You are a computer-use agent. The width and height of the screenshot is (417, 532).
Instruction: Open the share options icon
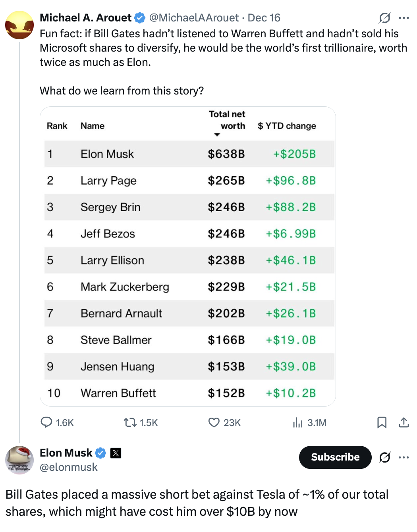click(x=403, y=423)
